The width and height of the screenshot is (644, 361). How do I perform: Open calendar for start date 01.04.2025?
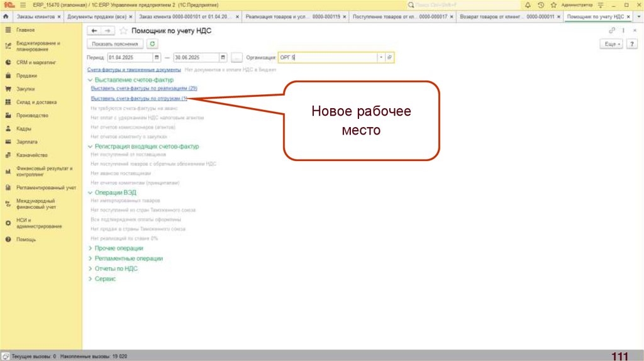157,57
